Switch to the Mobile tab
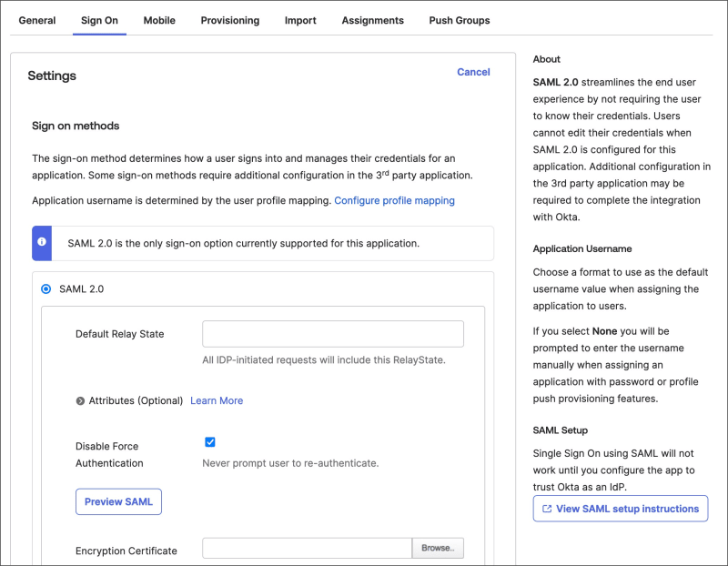 [159, 20]
